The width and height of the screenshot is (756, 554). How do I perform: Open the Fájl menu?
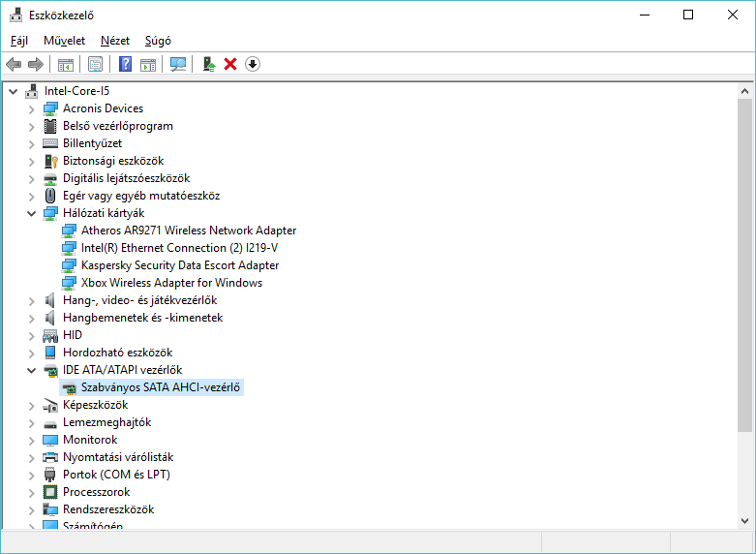pyautogui.click(x=19, y=41)
